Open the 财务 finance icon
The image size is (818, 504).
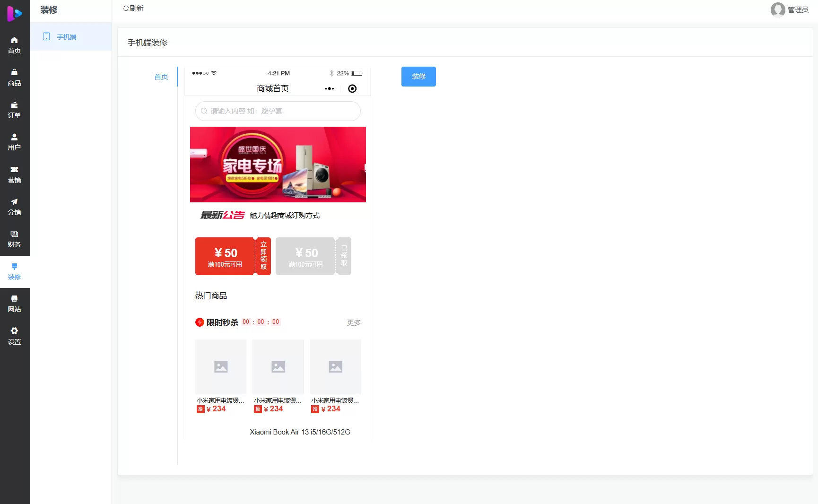pyautogui.click(x=15, y=238)
